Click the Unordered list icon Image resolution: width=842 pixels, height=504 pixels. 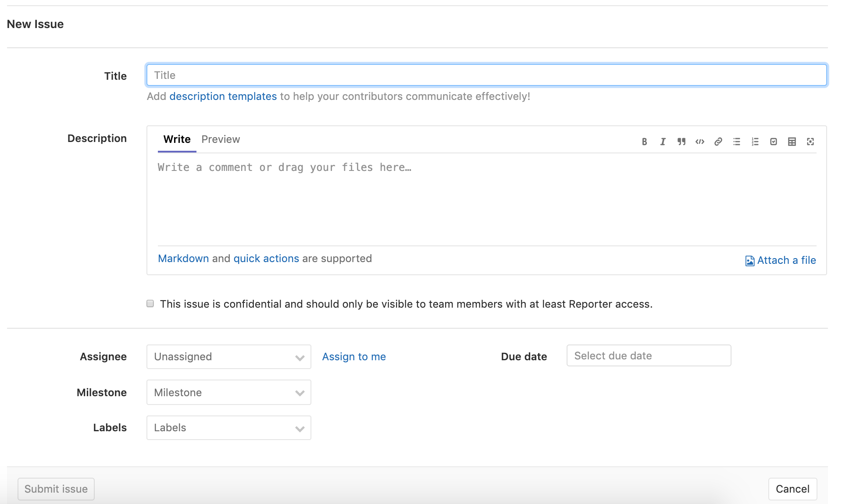(736, 141)
